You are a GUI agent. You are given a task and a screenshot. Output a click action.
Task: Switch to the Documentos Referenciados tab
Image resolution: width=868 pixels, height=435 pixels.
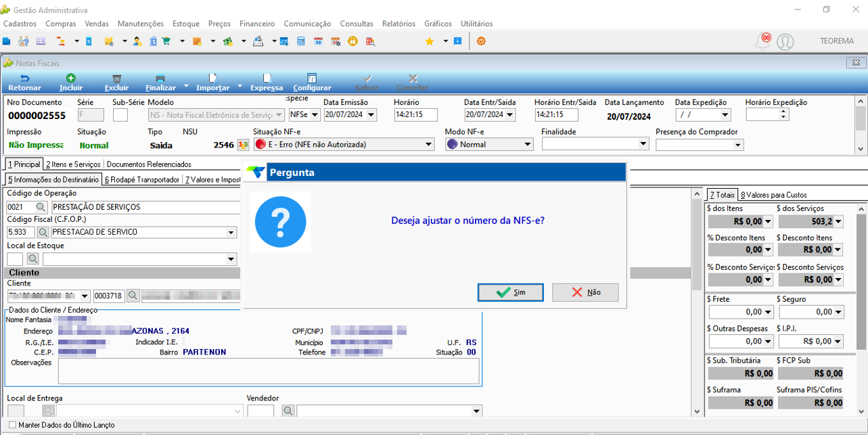149,164
